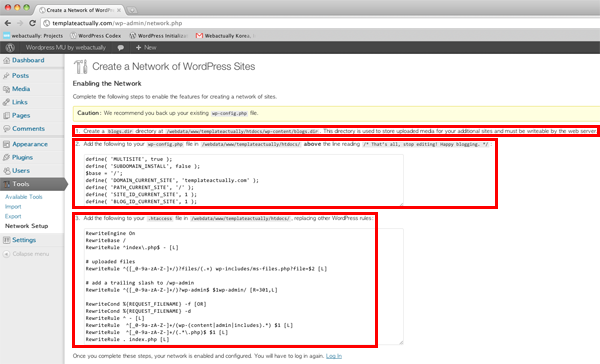The width and height of the screenshot is (600, 364).
Task: Open the Posts menu
Action: (x=20, y=75)
